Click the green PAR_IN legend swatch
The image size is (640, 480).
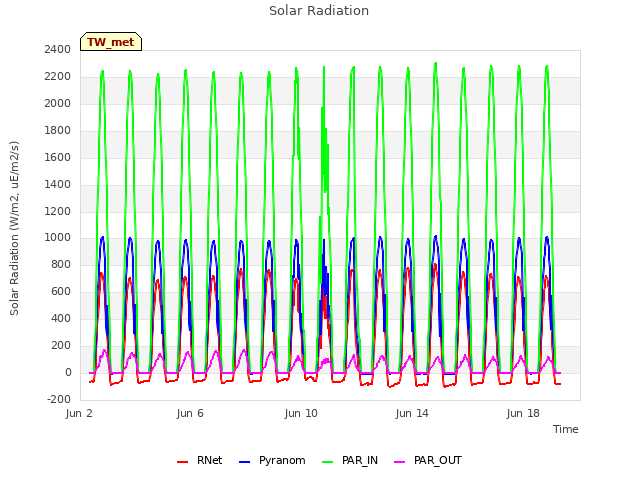pos(327,462)
